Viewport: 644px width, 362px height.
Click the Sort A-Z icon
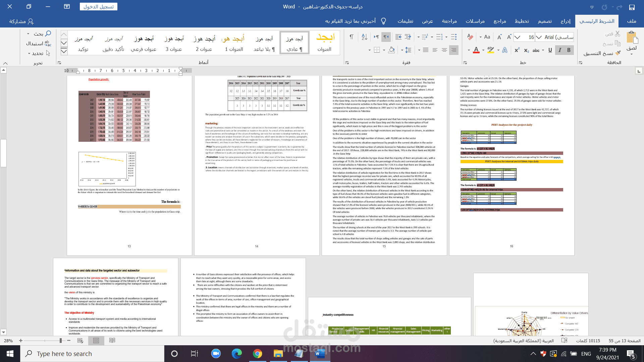coord(364,37)
